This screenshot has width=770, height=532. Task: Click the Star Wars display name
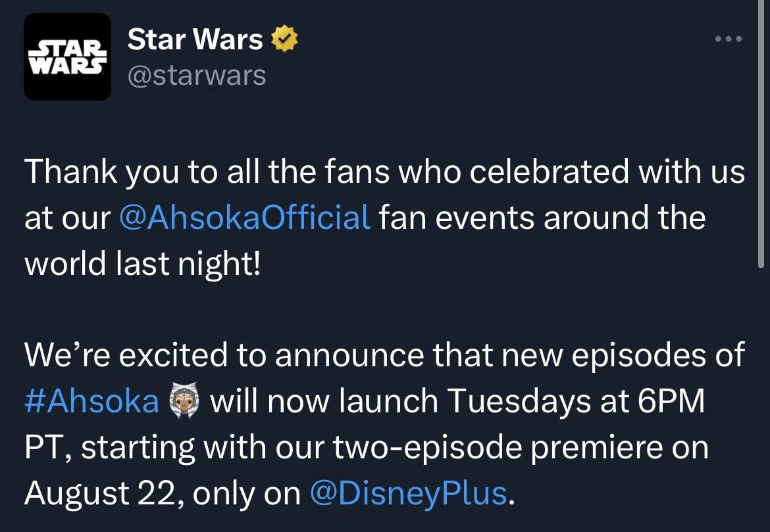[195, 39]
